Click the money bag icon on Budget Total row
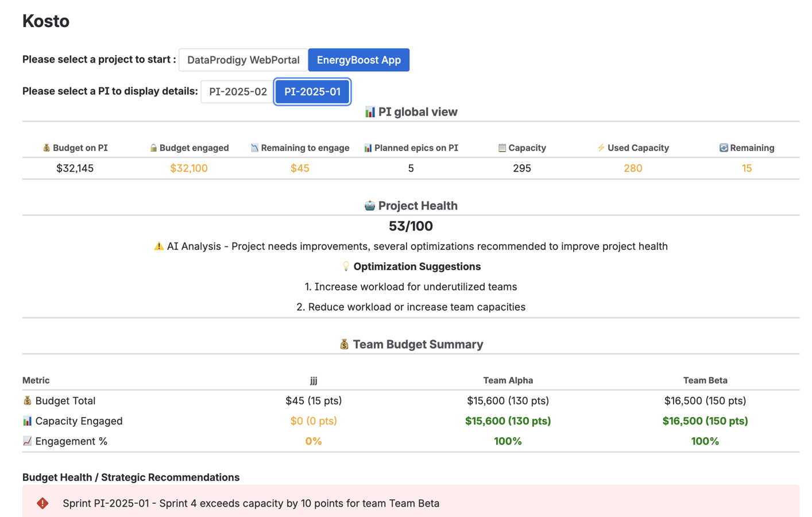Screen dimensions: 812x517 click(x=27, y=401)
